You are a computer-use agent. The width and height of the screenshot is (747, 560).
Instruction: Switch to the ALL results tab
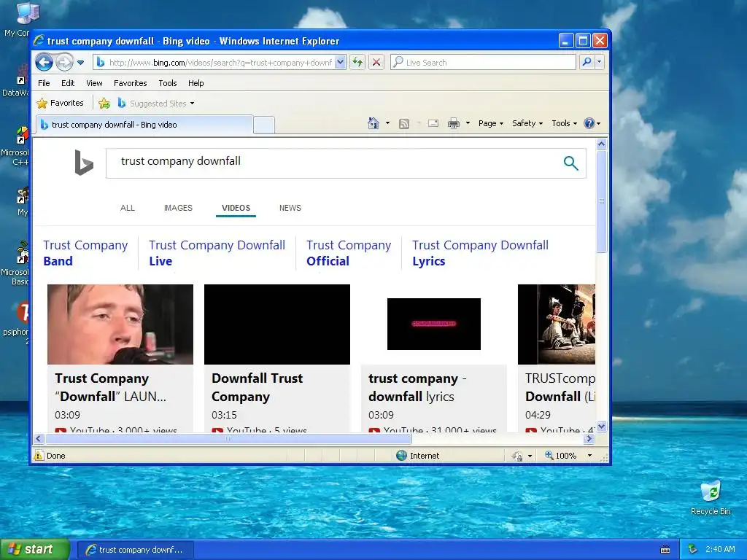point(127,208)
